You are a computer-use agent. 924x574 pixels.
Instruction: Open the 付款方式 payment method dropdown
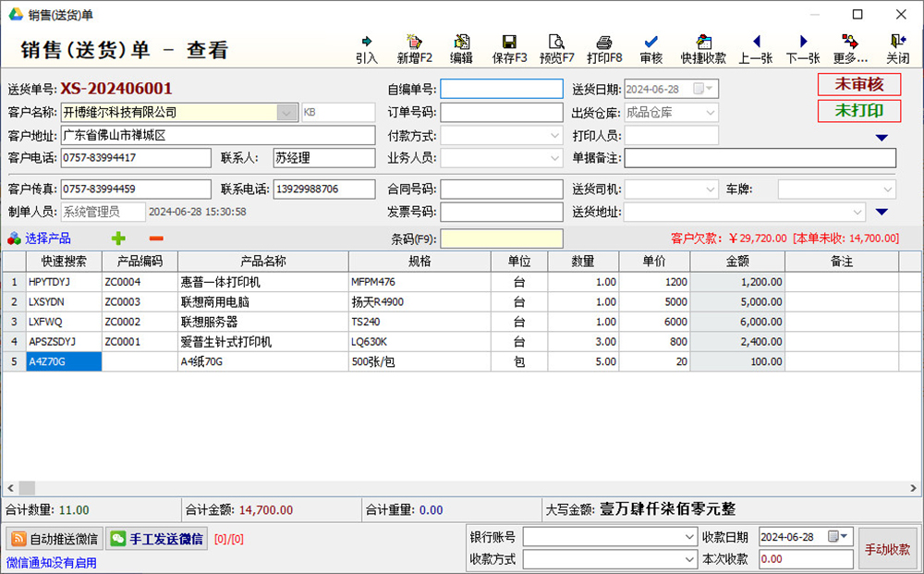tap(554, 136)
